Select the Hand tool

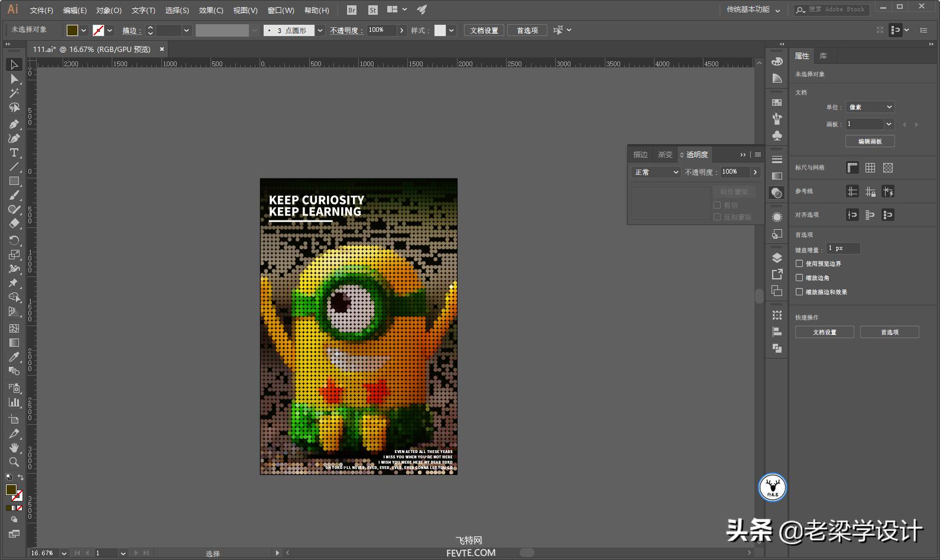click(x=14, y=448)
